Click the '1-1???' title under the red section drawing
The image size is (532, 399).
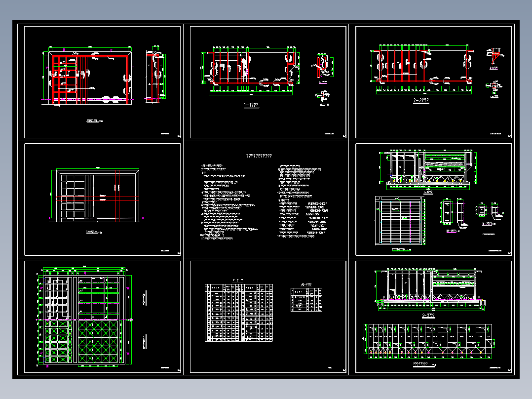[251, 105]
